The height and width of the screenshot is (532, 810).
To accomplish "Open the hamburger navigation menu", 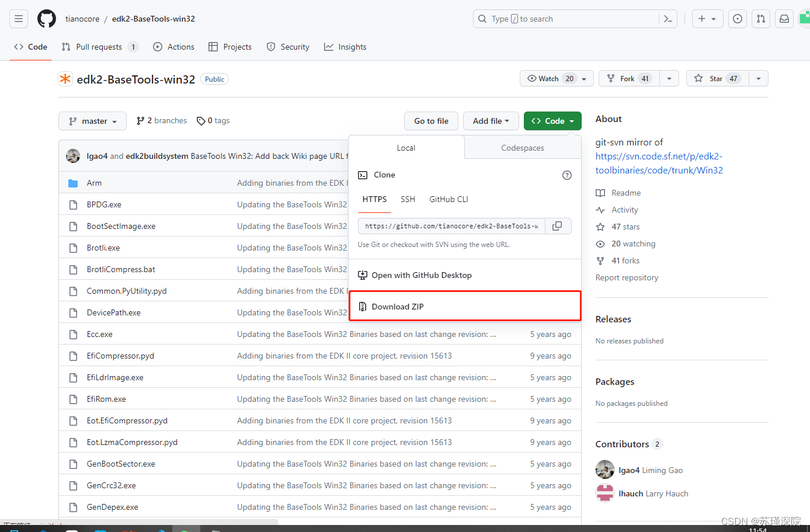I will coord(19,19).
